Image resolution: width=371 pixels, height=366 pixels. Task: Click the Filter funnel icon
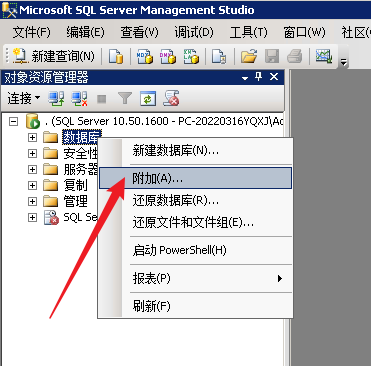pyautogui.click(x=125, y=99)
